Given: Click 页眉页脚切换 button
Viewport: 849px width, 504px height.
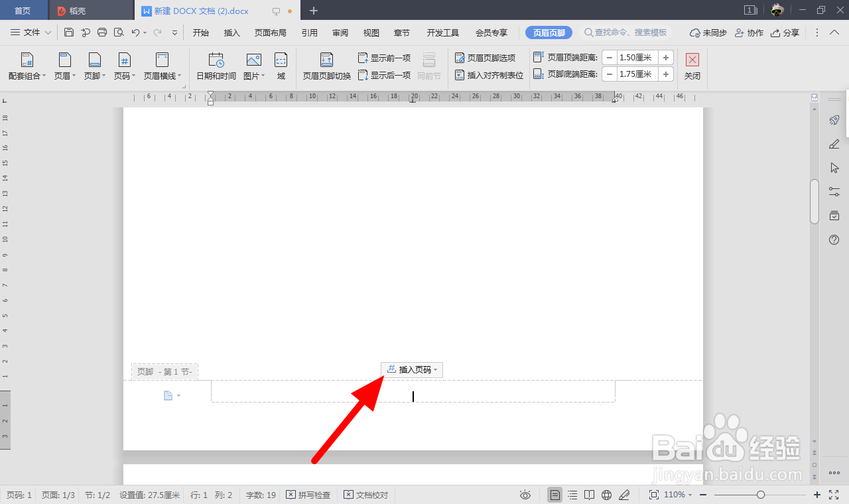Looking at the screenshot, I should (x=327, y=67).
